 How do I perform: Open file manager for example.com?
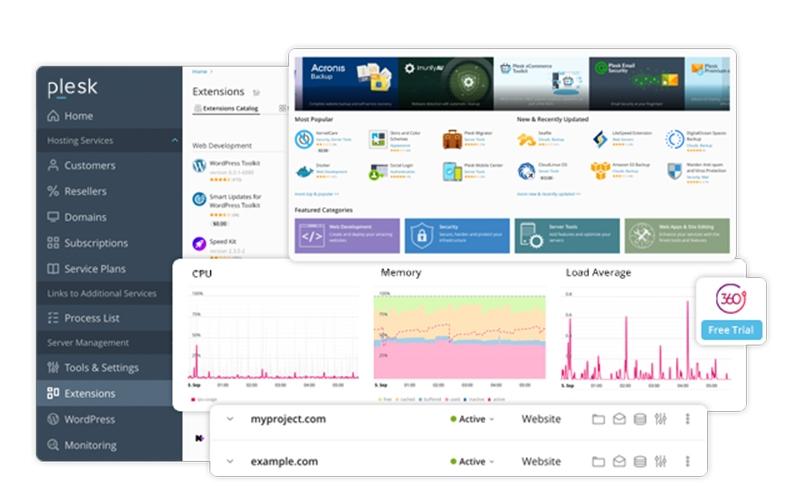(x=598, y=462)
